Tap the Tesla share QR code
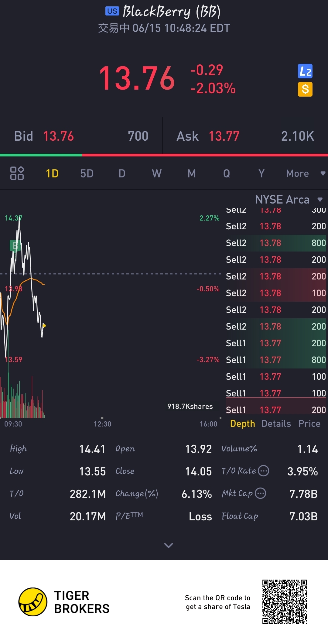This screenshot has height=644, width=328. coord(285,602)
